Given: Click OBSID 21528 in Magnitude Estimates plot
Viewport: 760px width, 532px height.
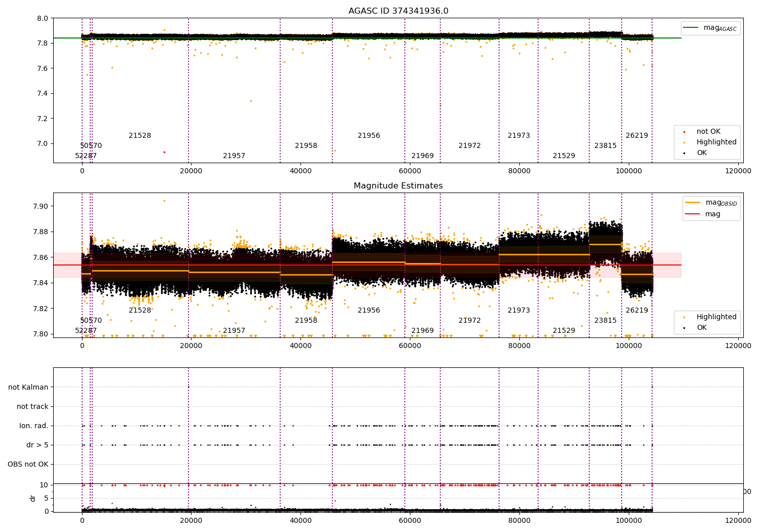Looking at the screenshot, I should tap(140, 311).
